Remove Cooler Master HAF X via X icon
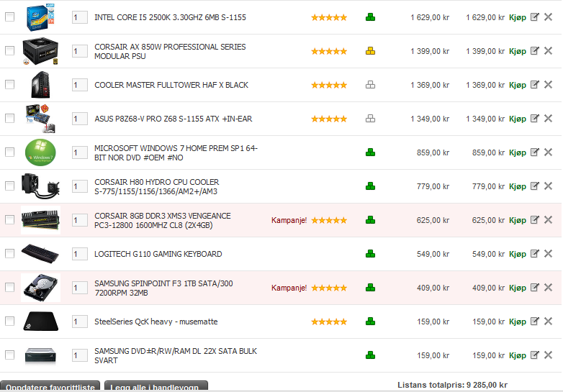This screenshot has width=563, height=392. pos(548,85)
